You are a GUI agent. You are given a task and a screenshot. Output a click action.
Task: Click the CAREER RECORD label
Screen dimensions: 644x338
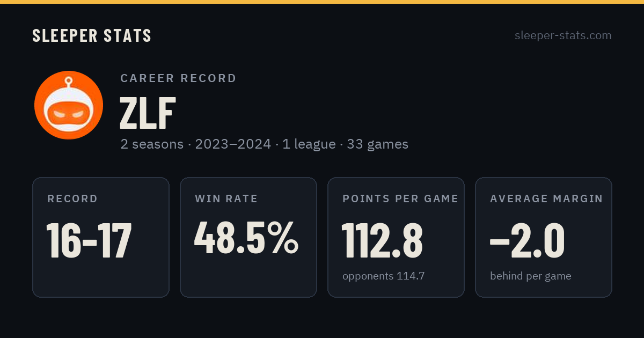coord(178,78)
